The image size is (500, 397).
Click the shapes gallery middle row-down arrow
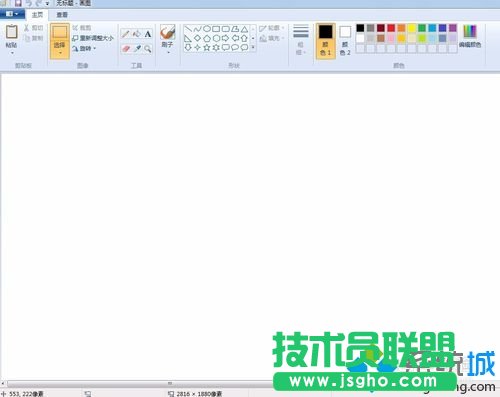click(253, 38)
